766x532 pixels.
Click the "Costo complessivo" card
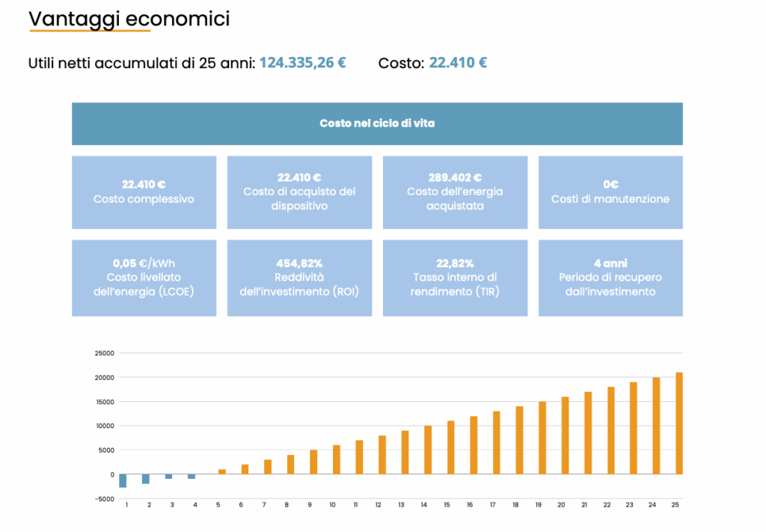144,192
